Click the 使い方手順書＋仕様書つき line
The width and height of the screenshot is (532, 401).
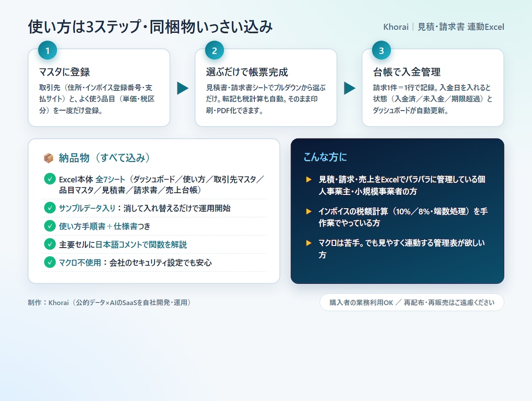click(105, 226)
